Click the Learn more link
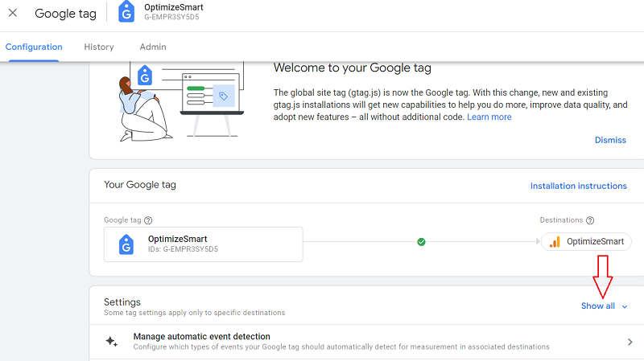Image resolution: width=644 pixels, height=361 pixels. 489,117
